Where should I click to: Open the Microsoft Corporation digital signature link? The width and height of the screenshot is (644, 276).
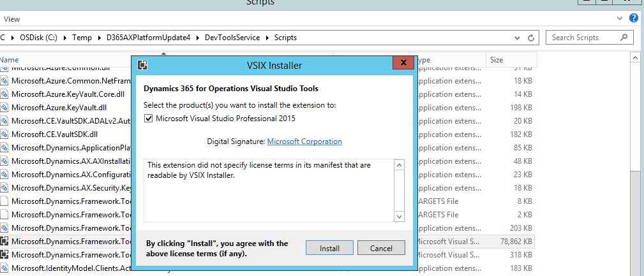304,142
